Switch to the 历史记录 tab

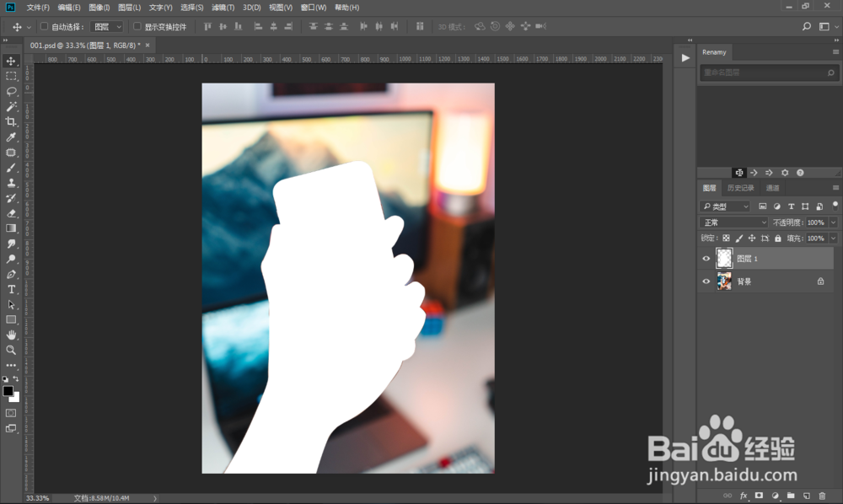pos(740,187)
